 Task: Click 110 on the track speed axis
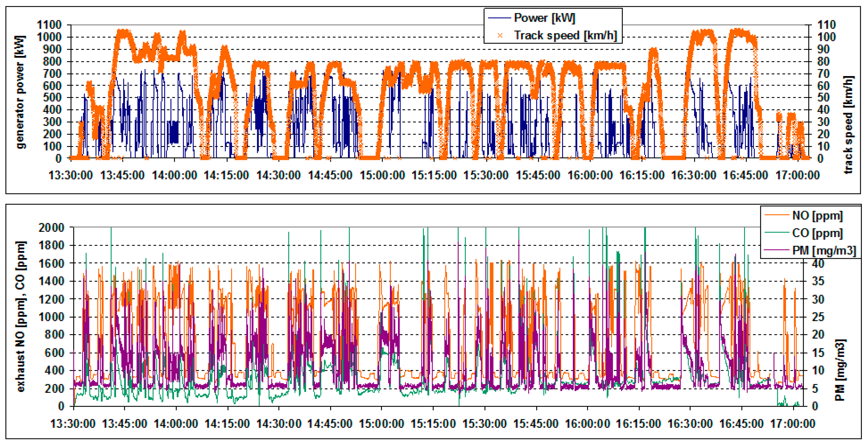point(827,24)
